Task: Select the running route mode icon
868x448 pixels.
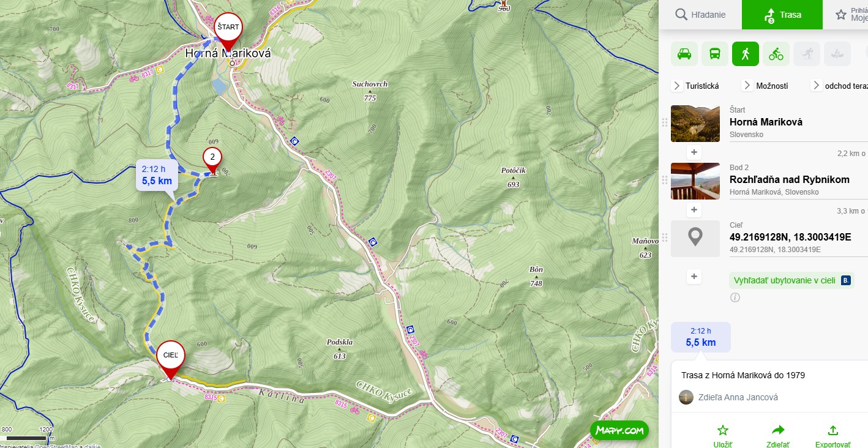Action: (807, 54)
